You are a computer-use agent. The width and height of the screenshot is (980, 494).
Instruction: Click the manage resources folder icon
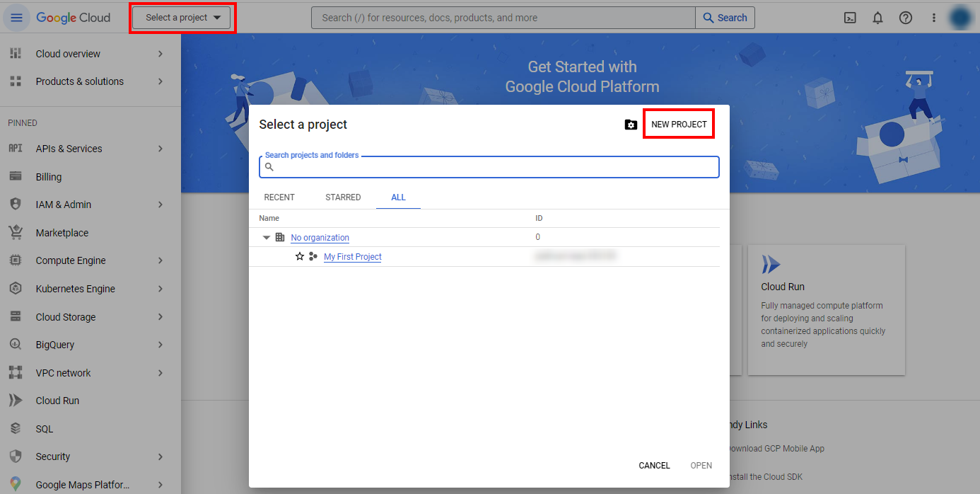[x=631, y=125]
